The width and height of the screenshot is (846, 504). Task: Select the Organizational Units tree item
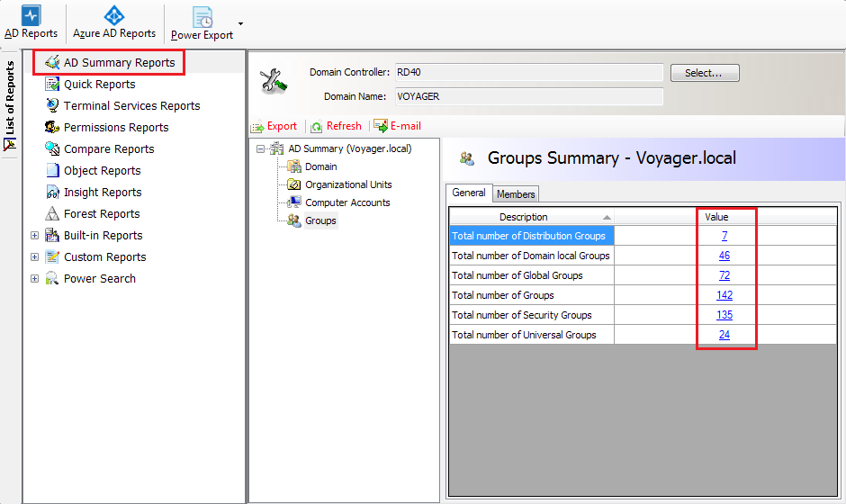348,184
